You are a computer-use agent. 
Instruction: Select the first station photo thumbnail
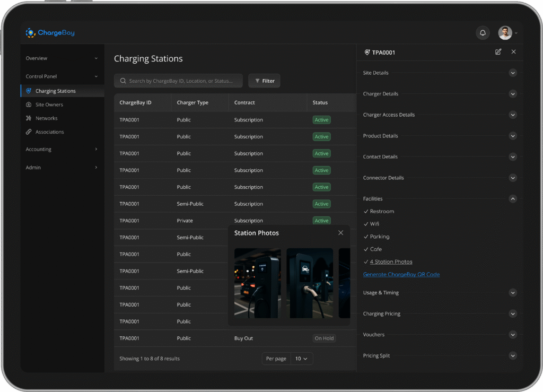pyautogui.click(x=258, y=283)
